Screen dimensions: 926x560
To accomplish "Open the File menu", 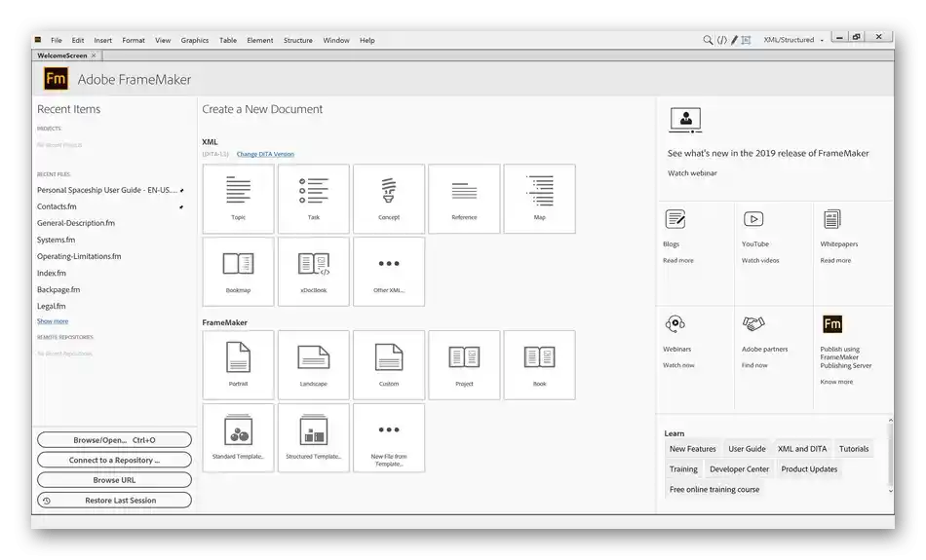I will click(x=57, y=40).
